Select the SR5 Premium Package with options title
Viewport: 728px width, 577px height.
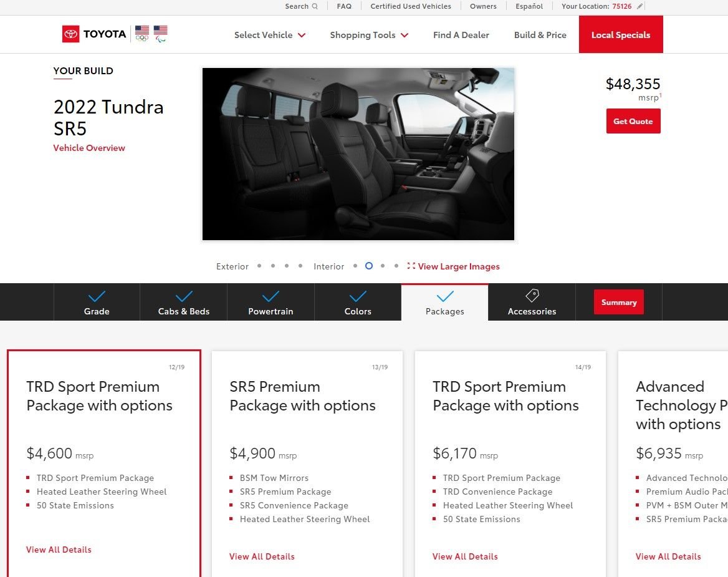pyautogui.click(x=303, y=396)
